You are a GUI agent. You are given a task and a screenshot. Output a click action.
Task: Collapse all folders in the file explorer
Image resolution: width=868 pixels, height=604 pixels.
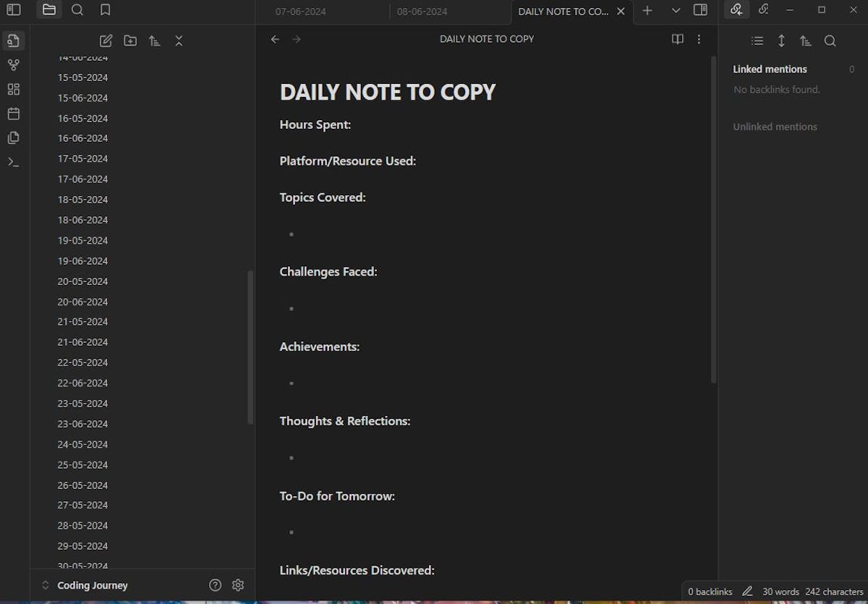[179, 41]
